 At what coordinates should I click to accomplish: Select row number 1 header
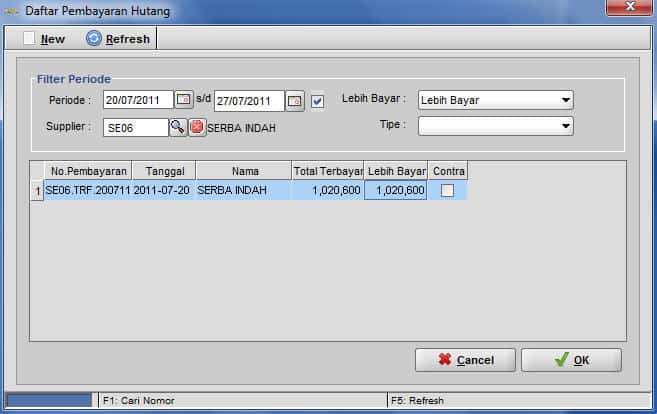pos(37,191)
